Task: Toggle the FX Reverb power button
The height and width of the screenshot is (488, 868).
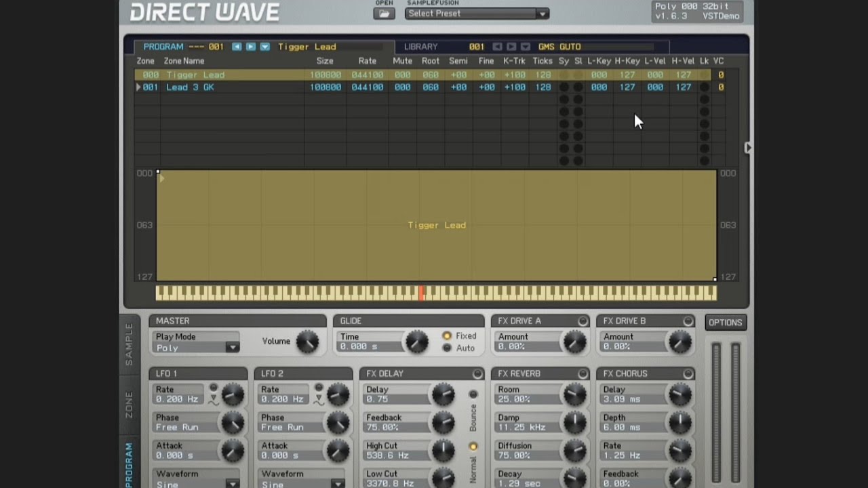Action: (583, 373)
